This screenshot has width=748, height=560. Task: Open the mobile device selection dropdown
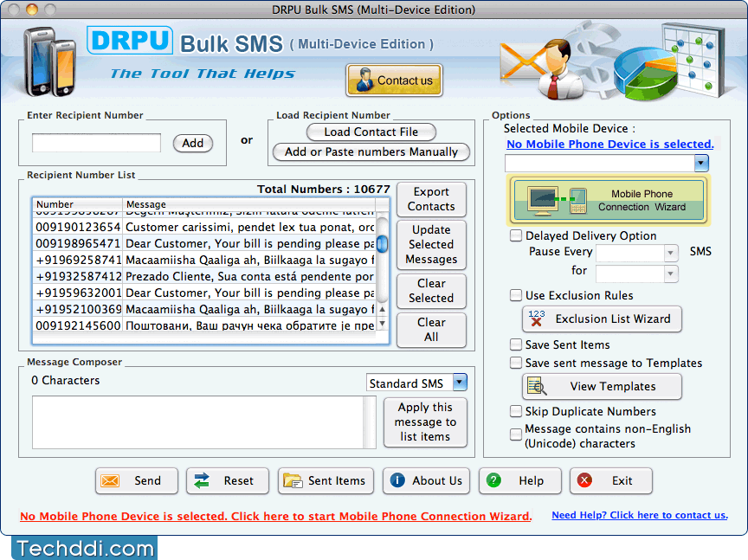[x=701, y=163]
